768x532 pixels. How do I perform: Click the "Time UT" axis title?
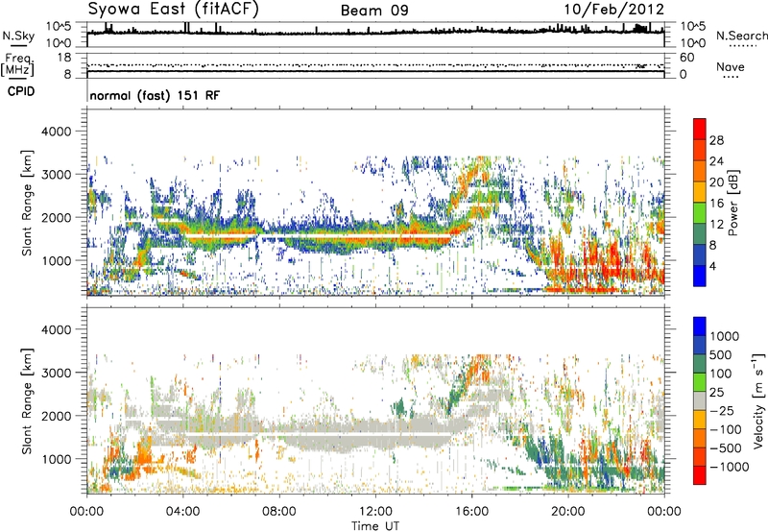click(x=375, y=526)
